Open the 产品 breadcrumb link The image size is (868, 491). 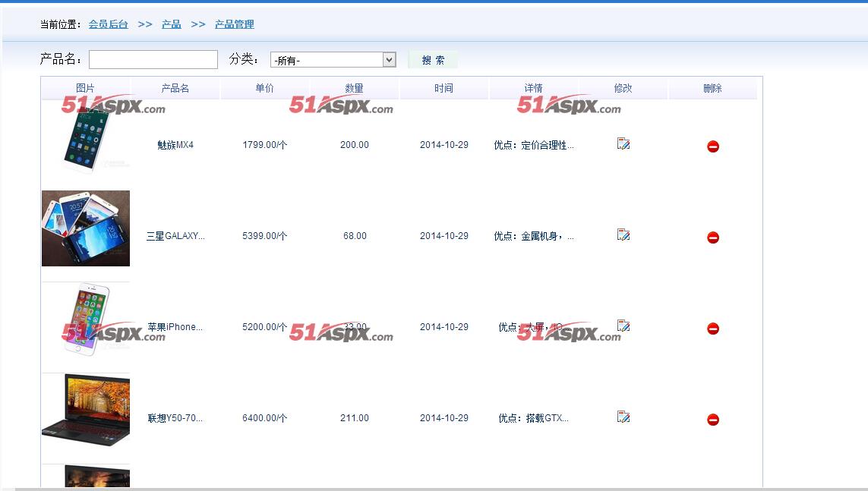pyautogui.click(x=171, y=24)
